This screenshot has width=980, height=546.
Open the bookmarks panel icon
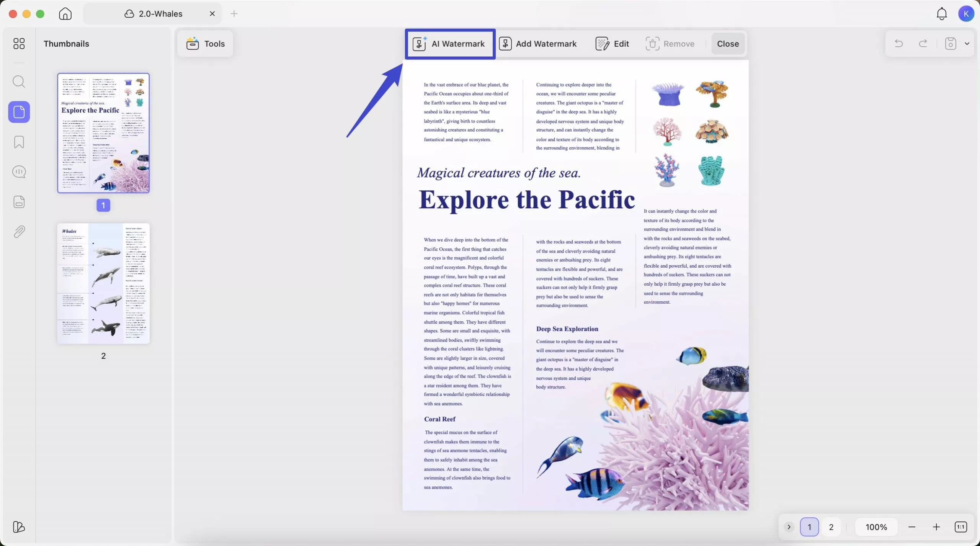pos(19,142)
